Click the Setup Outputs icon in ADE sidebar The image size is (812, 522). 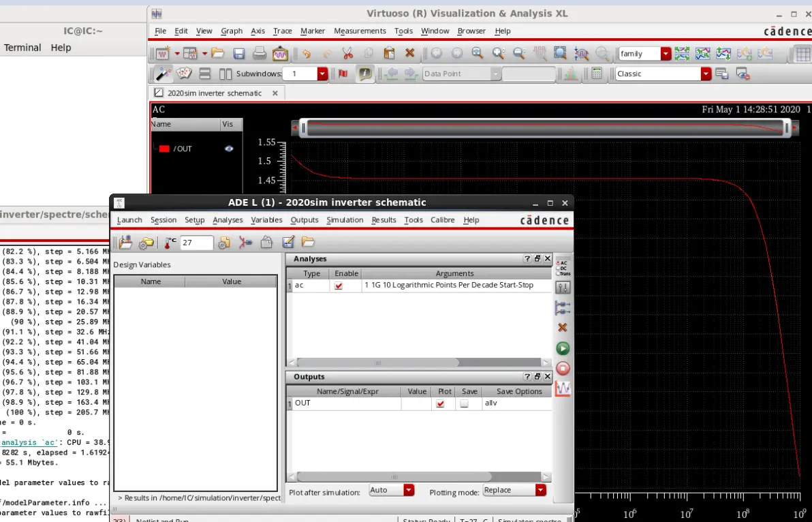pos(563,308)
